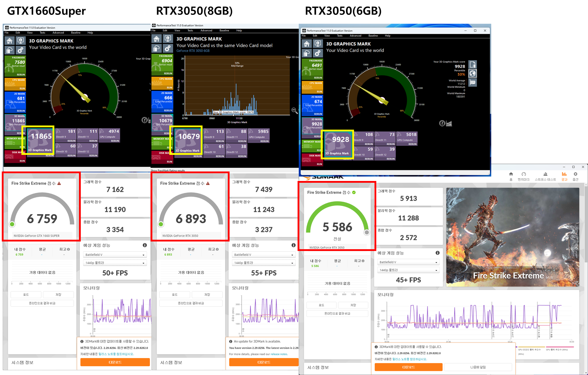Click the 예상 게임 성능 info icon beside 45+ FPS
This screenshot has height=375, width=588.
pos(437,253)
